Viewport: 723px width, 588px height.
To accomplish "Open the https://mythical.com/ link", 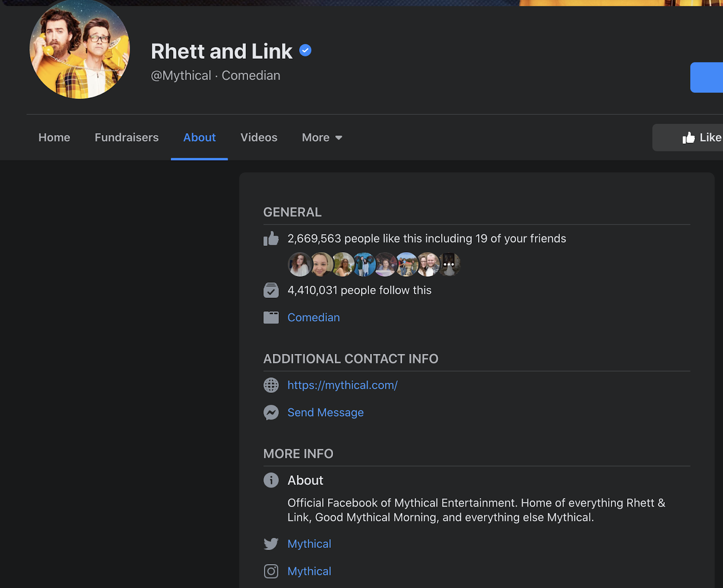I will point(343,385).
